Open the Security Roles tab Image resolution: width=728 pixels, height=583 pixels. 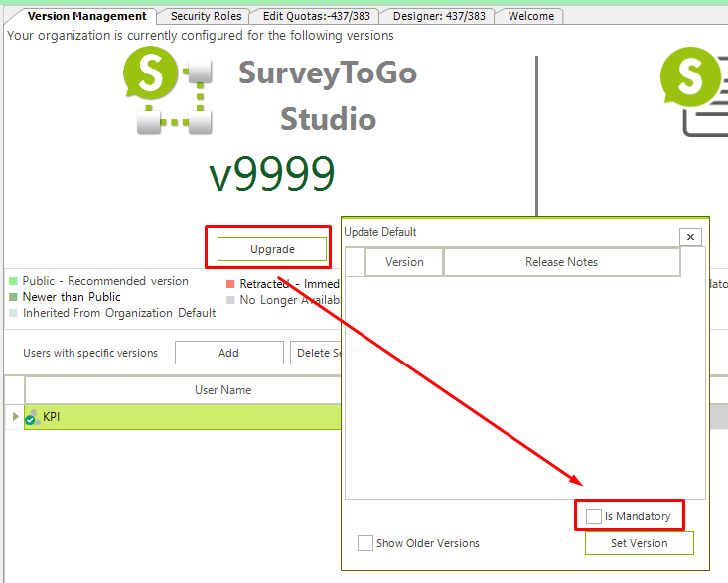(x=206, y=16)
